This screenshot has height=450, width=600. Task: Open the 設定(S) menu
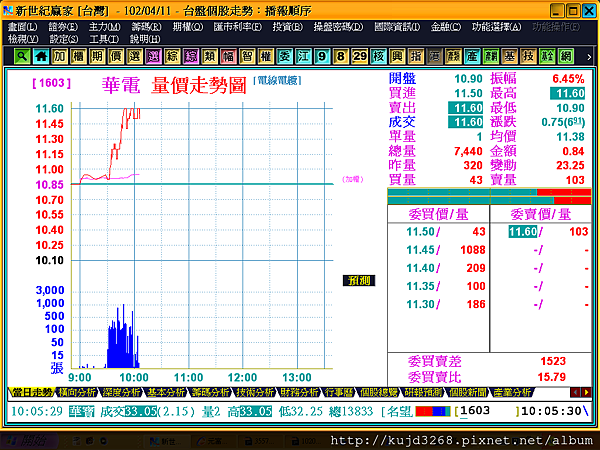pos(64,39)
